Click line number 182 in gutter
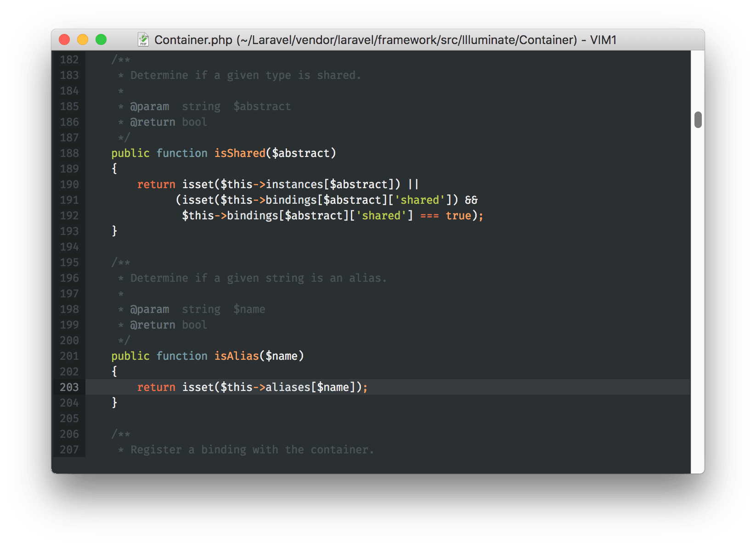The width and height of the screenshot is (756, 547). (69, 60)
